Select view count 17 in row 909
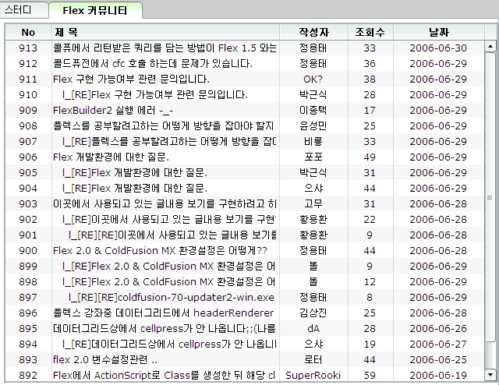This screenshot has width=499, height=385. pyautogui.click(x=370, y=111)
